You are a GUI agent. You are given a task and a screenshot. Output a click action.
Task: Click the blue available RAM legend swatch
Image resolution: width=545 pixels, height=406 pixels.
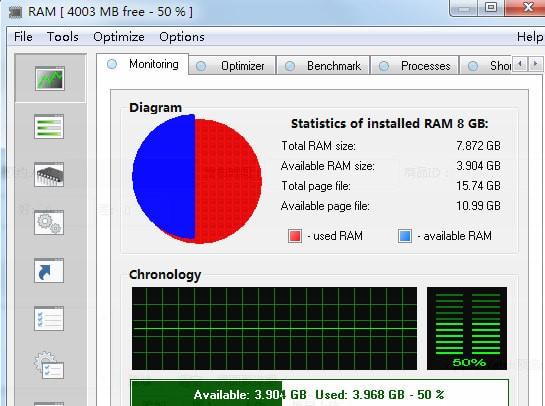tap(405, 236)
